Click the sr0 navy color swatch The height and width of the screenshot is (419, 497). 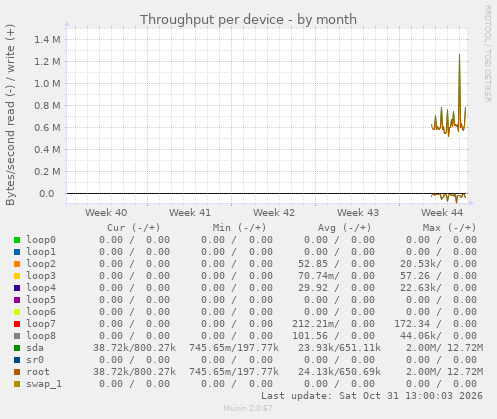tap(17, 360)
